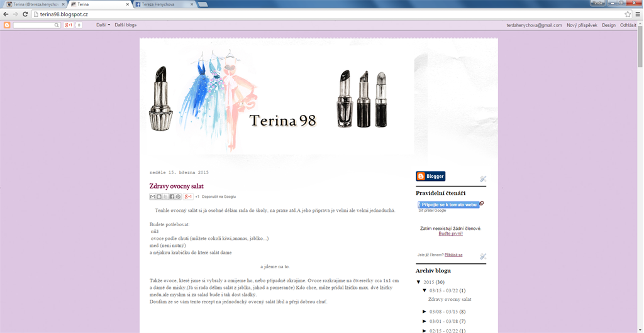Share post by email (Gmail icon)
This screenshot has height=333, width=644.
pos(153,197)
